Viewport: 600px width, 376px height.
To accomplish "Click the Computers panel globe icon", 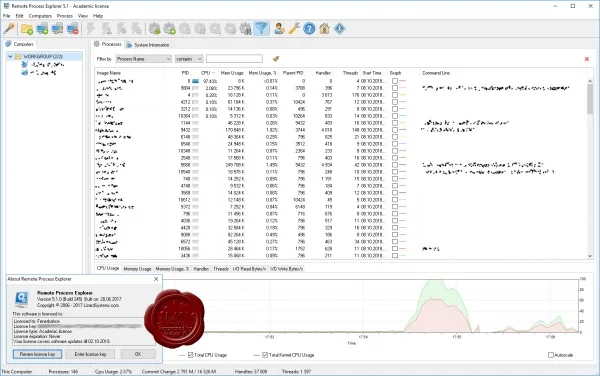I will tap(8, 44).
